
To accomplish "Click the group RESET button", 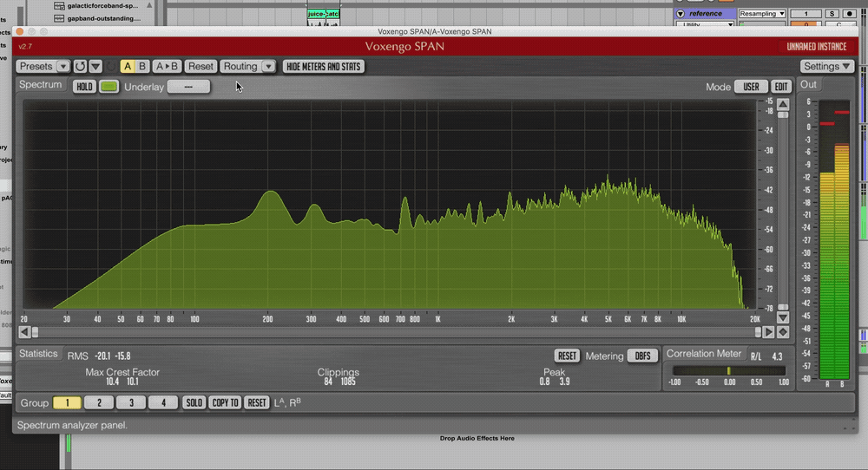I will pos(257,403).
